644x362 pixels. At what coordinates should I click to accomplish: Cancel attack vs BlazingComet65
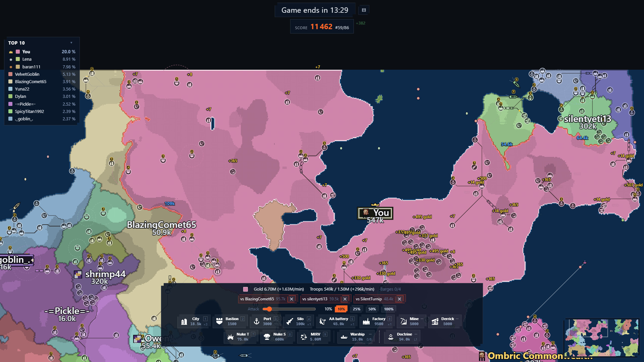(x=291, y=299)
